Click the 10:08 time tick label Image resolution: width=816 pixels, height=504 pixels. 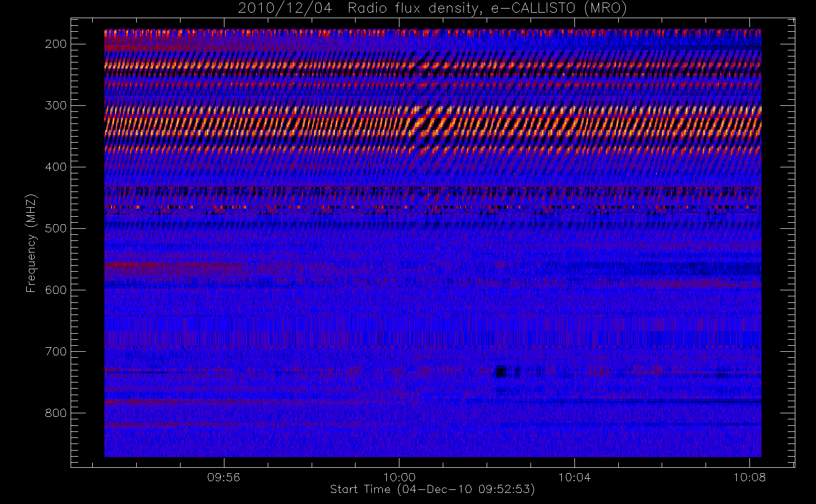click(x=749, y=477)
